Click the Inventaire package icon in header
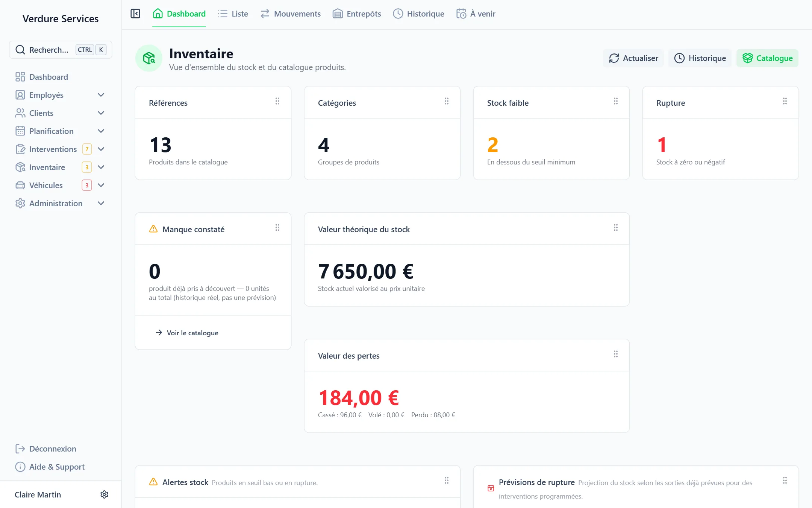The height and width of the screenshot is (508, 812). point(149,58)
